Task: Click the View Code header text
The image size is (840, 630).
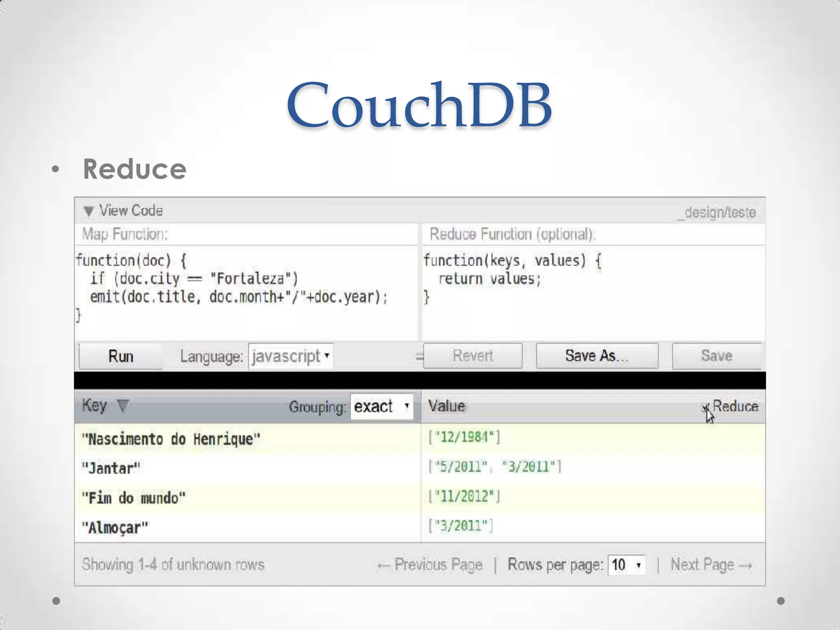Action: tap(131, 211)
